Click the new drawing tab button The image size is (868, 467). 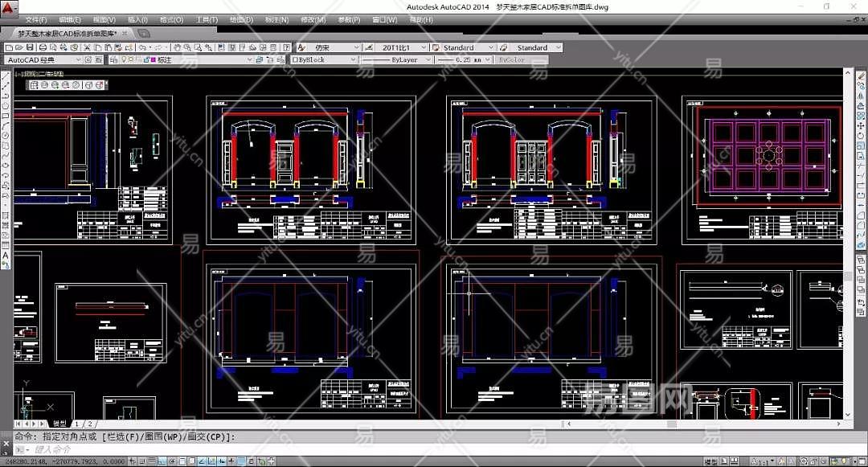click(143, 33)
